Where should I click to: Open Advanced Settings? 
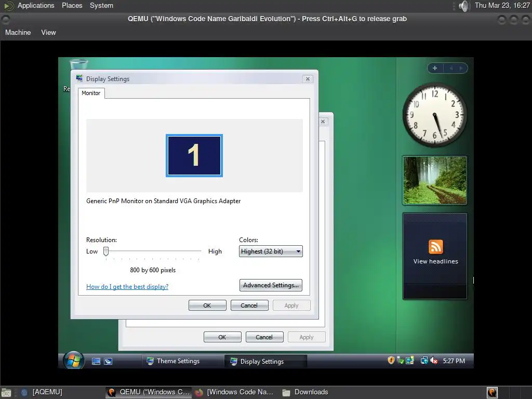[x=271, y=285]
